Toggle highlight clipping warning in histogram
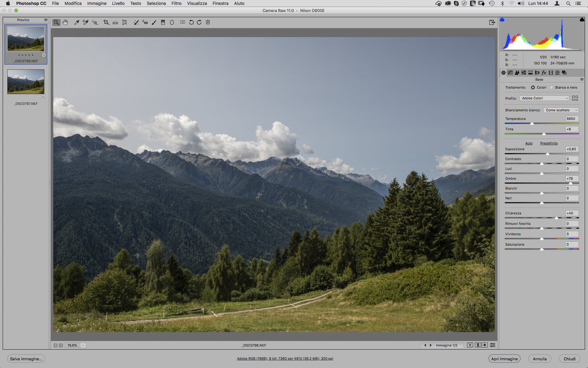Screen dimensions: 588x368 (582, 19)
